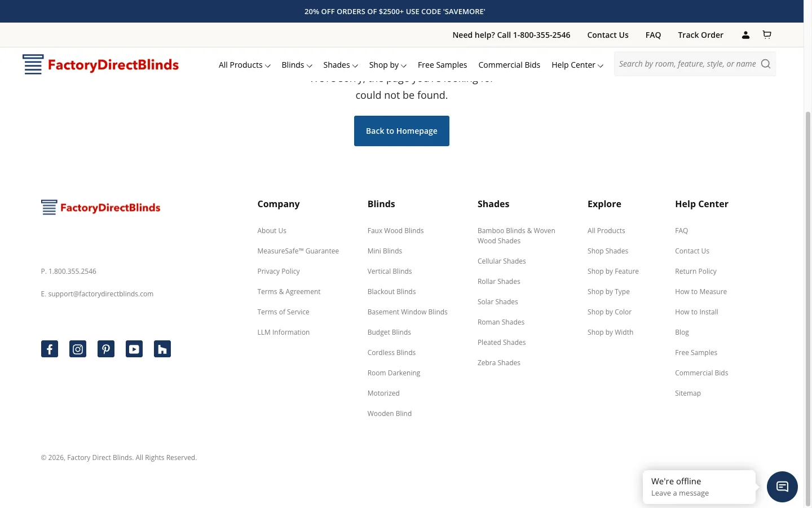Open the Roman Shades link
This screenshot has width=812, height=508.
click(501, 322)
